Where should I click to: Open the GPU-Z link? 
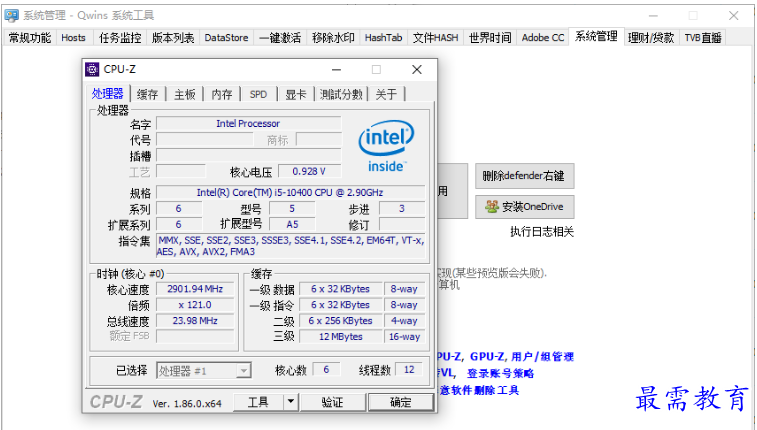click(x=488, y=357)
